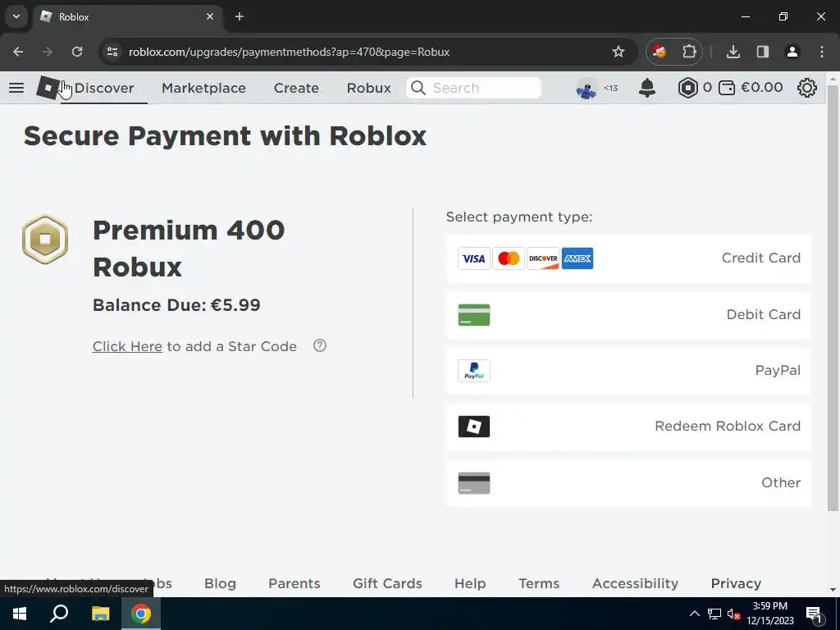Click the <13 age label

[x=610, y=88]
